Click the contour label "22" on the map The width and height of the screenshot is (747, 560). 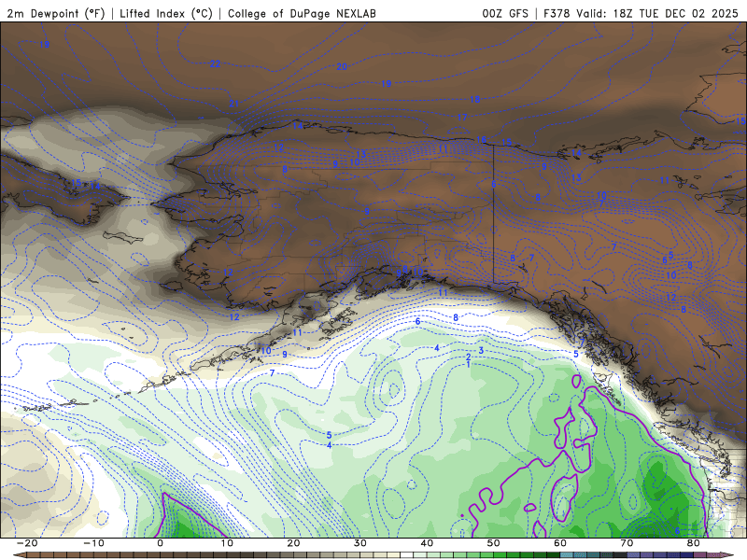(x=216, y=63)
